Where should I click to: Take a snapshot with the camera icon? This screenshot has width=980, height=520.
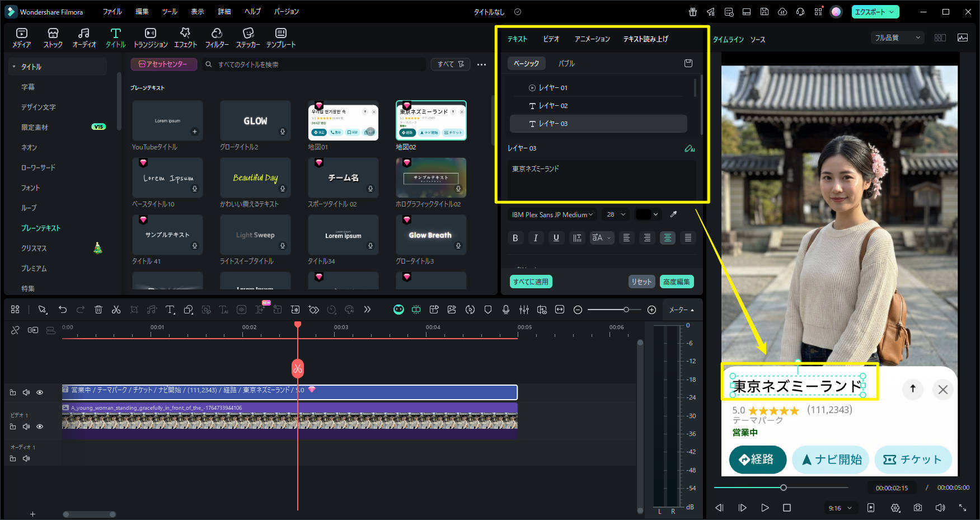918,508
